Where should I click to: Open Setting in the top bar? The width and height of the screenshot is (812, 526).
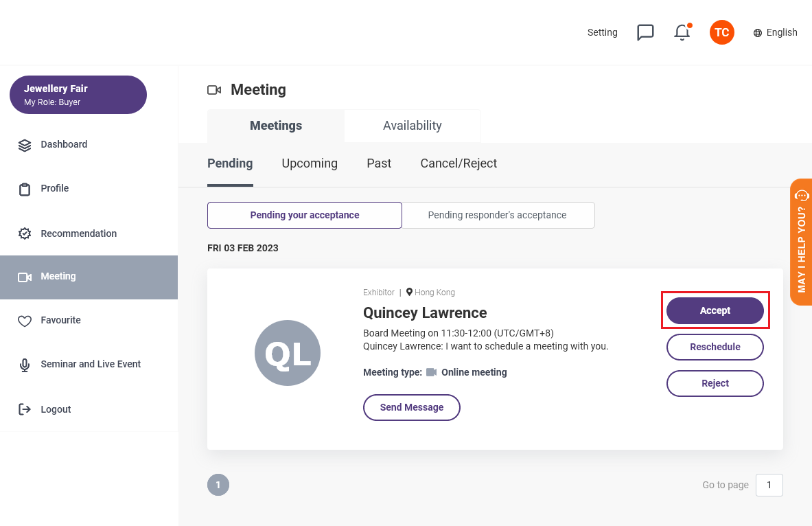pyautogui.click(x=602, y=32)
